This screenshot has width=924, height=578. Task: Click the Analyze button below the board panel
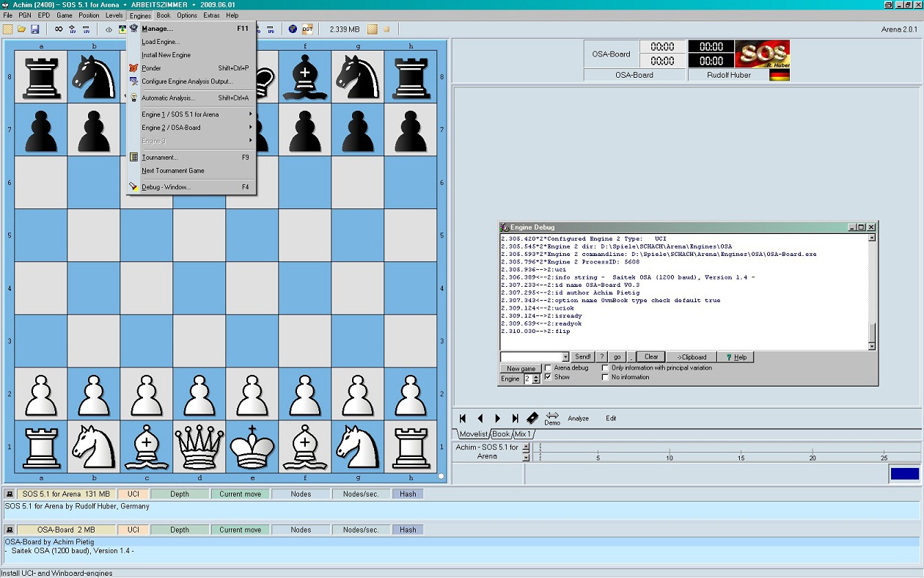(x=578, y=418)
